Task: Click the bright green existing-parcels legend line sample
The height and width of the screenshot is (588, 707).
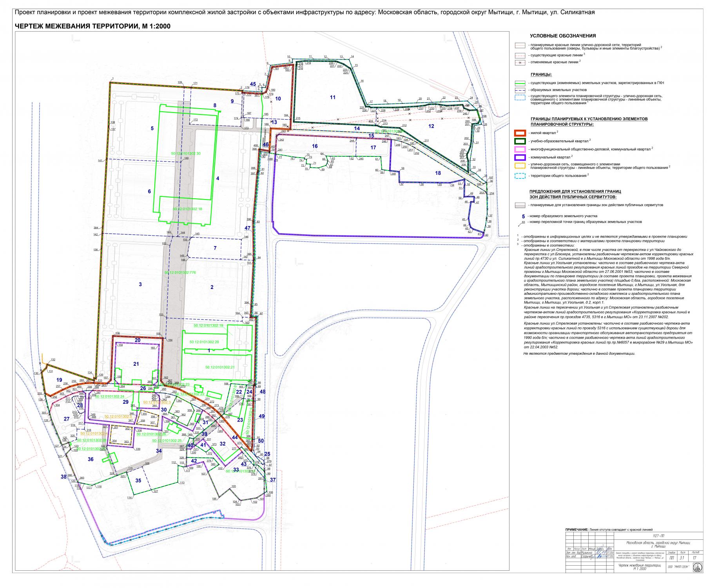Action: [x=520, y=83]
